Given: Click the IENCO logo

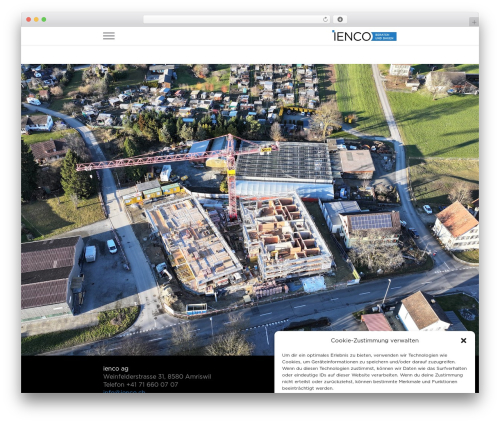Looking at the screenshot, I should pyautogui.click(x=364, y=36).
